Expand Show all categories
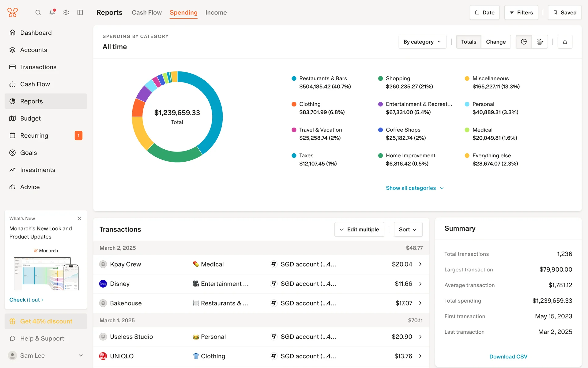The height and width of the screenshot is (368, 588). (415, 188)
